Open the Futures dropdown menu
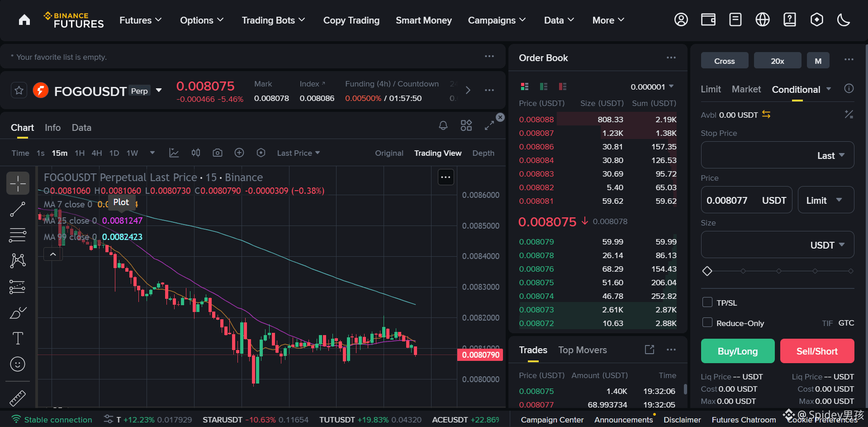Image resolution: width=868 pixels, height=427 pixels. [x=140, y=20]
